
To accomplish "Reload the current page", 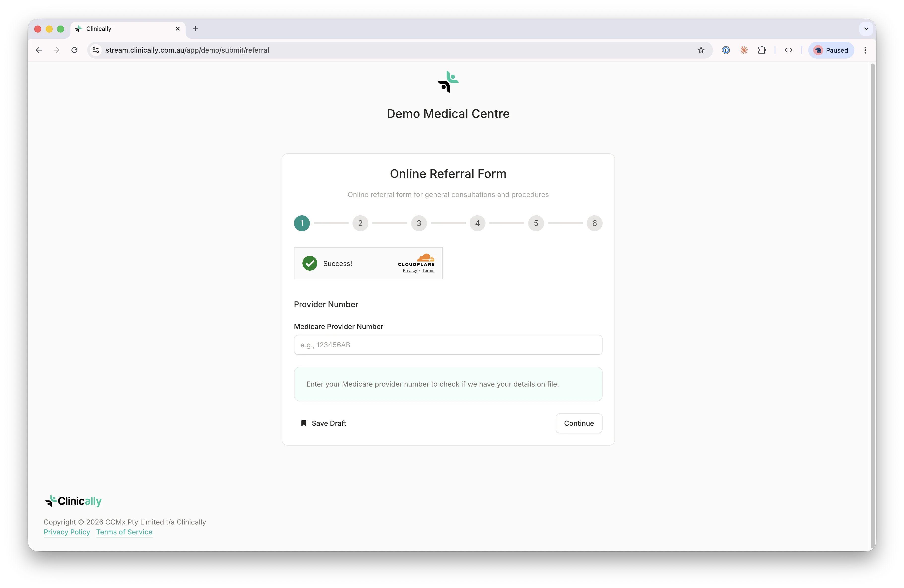I will pyautogui.click(x=74, y=50).
